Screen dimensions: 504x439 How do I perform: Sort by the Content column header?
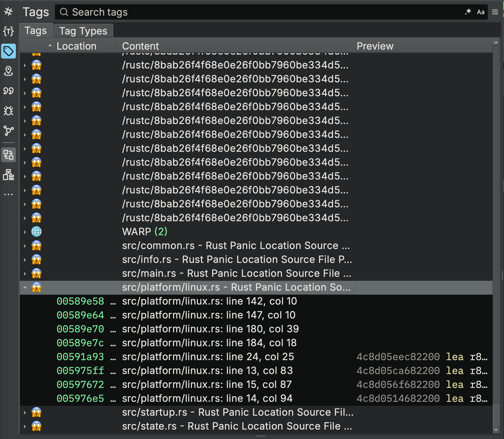[x=237, y=46]
